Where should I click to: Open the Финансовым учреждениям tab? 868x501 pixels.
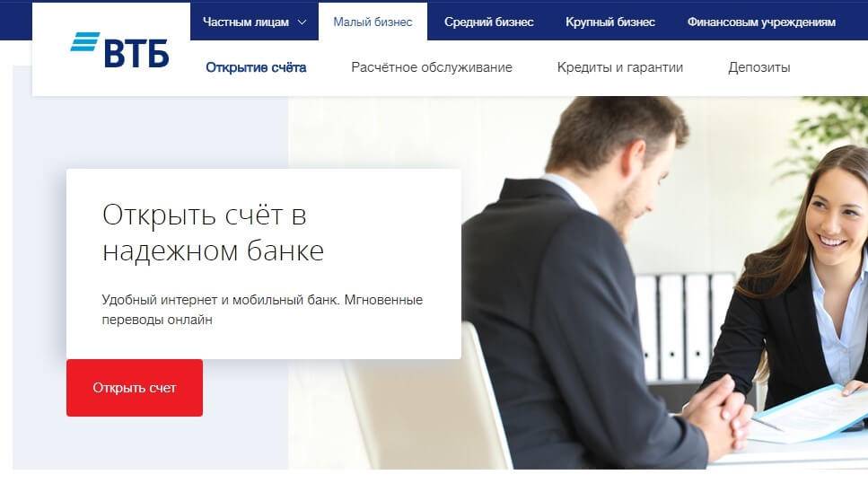pyautogui.click(x=761, y=22)
